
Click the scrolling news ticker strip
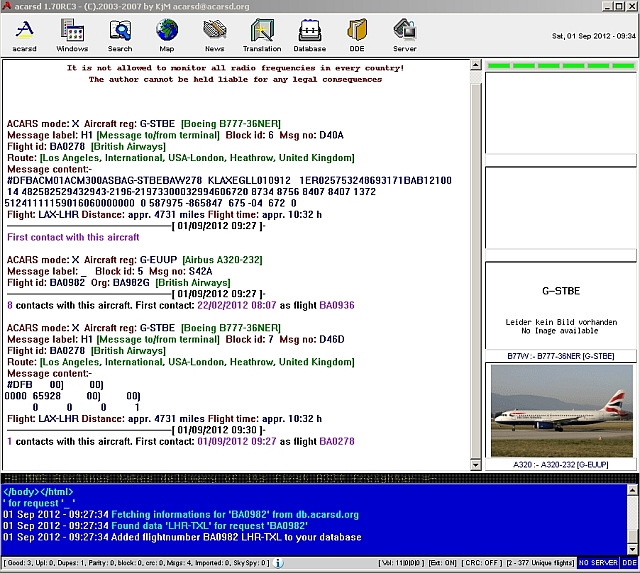[x=320, y=478]
